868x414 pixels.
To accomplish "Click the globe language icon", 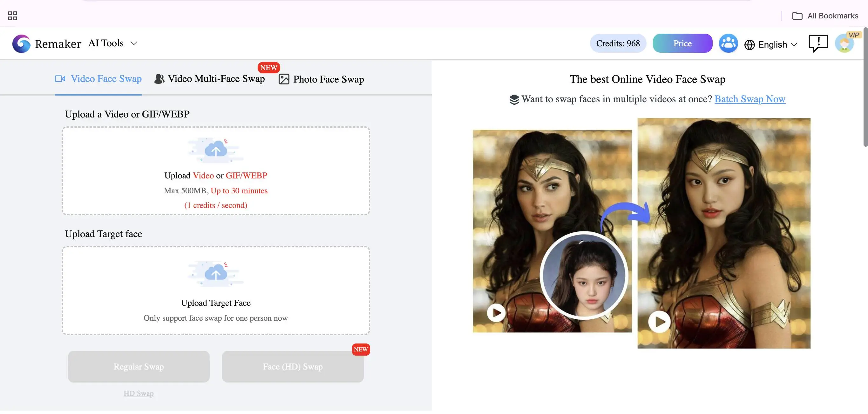I will [x=749, y=45].
